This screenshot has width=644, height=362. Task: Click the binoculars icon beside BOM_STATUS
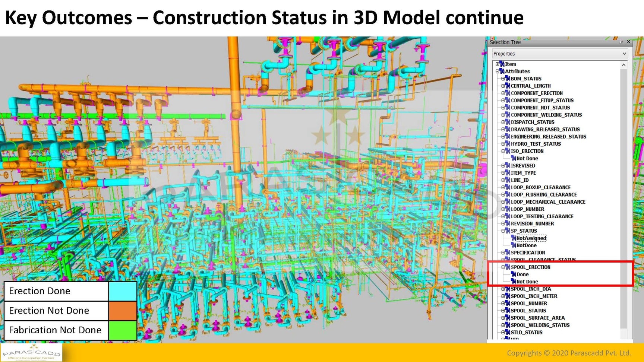coord(508,79)
